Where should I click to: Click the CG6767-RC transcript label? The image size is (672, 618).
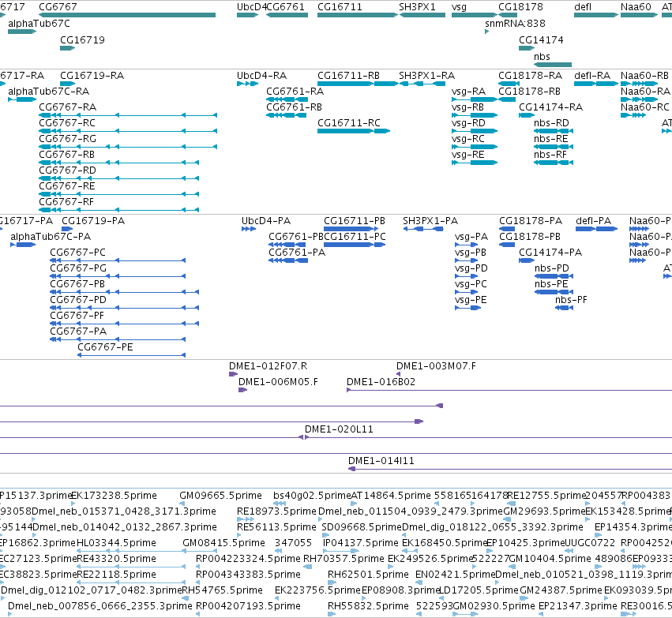click(67, 123)
